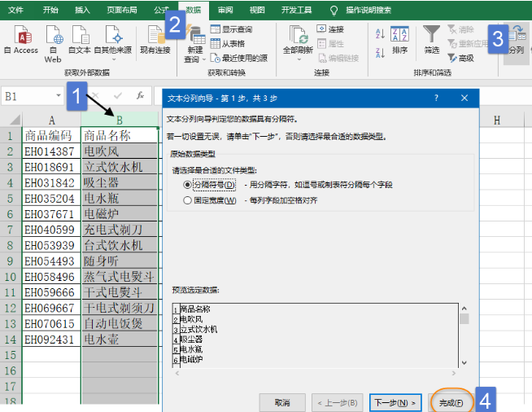Select the 分隔符号(D) radio option

[209, 185]
